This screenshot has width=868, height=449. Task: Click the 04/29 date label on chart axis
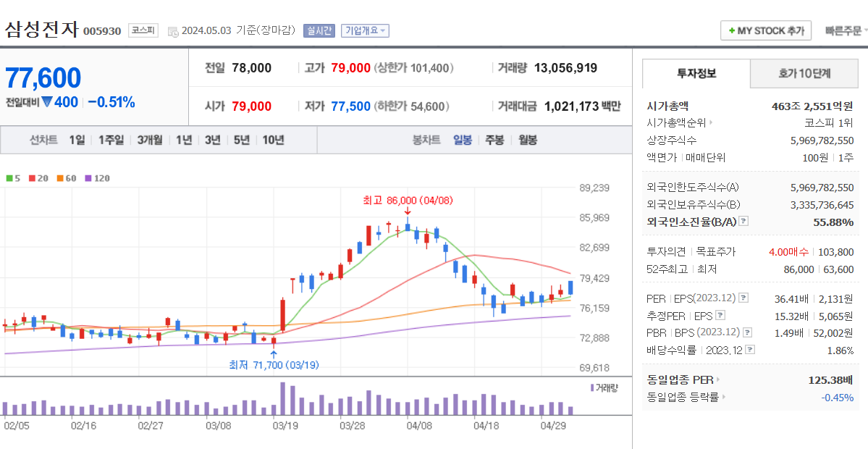pyautogui.click(x=552, y=427)
